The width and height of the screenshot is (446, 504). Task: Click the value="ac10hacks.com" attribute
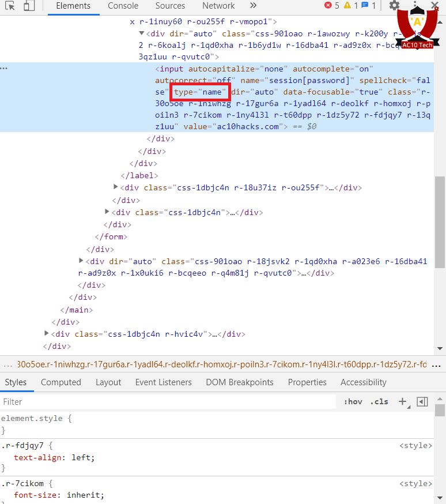coord(233,127)
